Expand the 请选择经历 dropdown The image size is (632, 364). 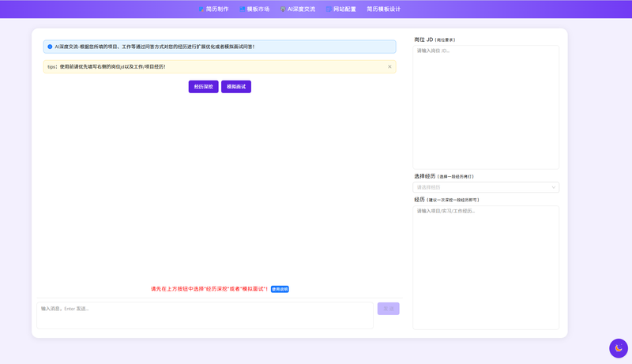[486, 187]
